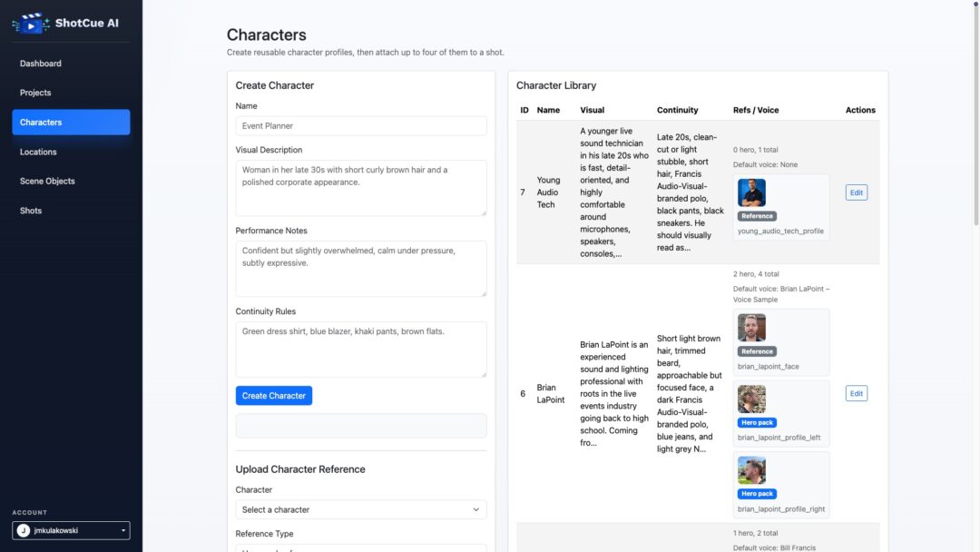Focus the character Name input field
This screenshot has width=980, height=552.
[360, 125]
